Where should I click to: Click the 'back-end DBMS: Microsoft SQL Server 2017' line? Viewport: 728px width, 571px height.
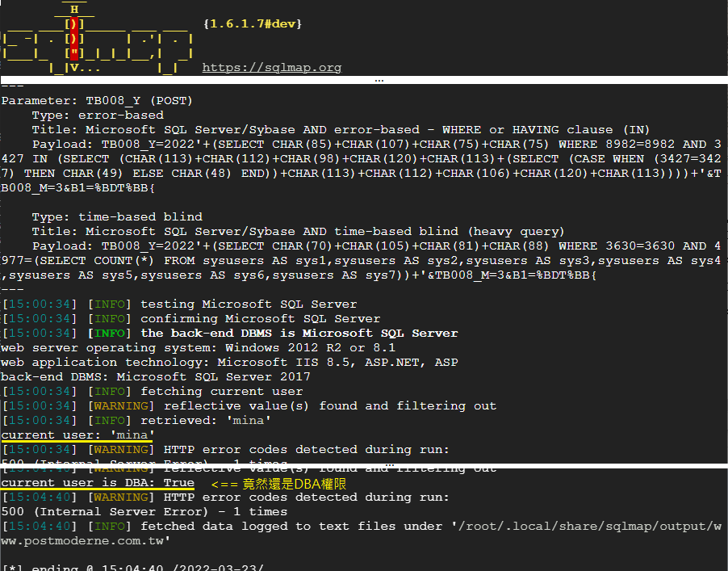156,376
